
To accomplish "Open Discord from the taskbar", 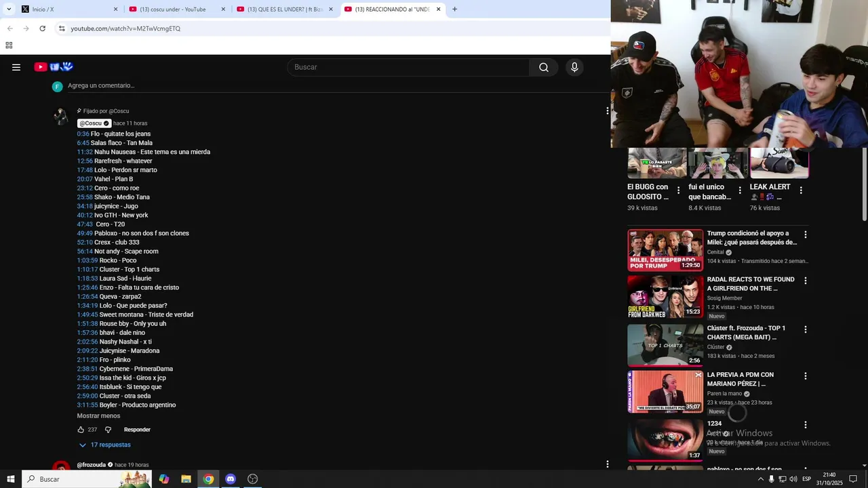I will point(231,479).
